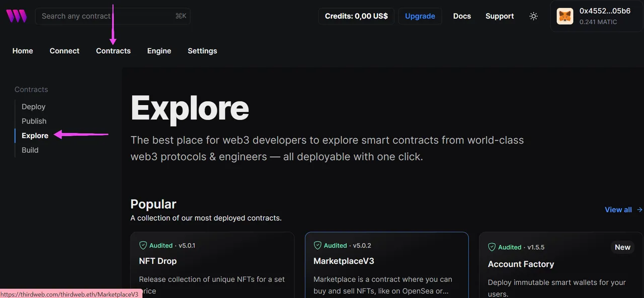Click the Explore page heading
Image resolution: width=644 pixels, height=298 pixels.
pyautogui.click(x=190, y=108)
